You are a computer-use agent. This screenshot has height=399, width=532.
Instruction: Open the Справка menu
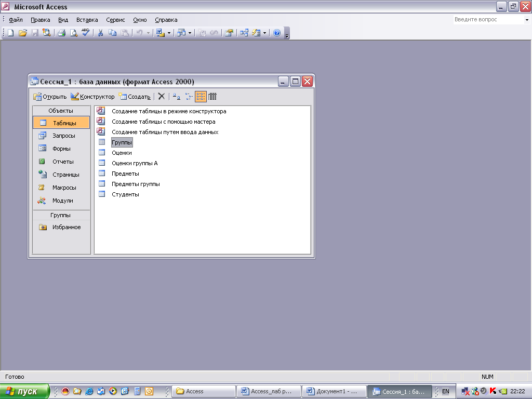166,20
